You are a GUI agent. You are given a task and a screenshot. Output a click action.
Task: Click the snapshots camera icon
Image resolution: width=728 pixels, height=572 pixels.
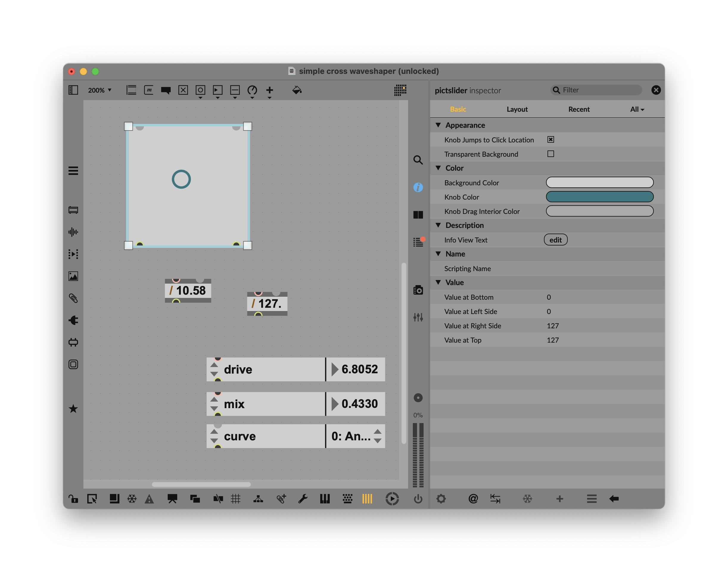point(418,290)
